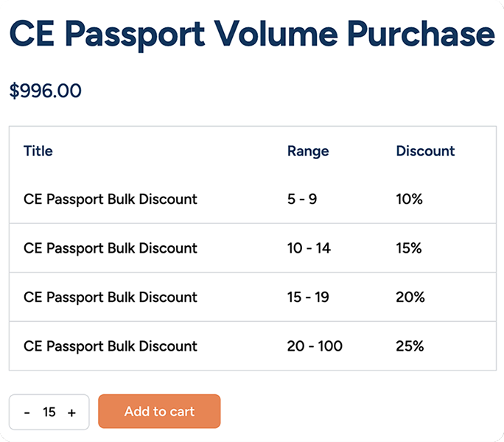Click the Add to cart button

pos(159,411)
